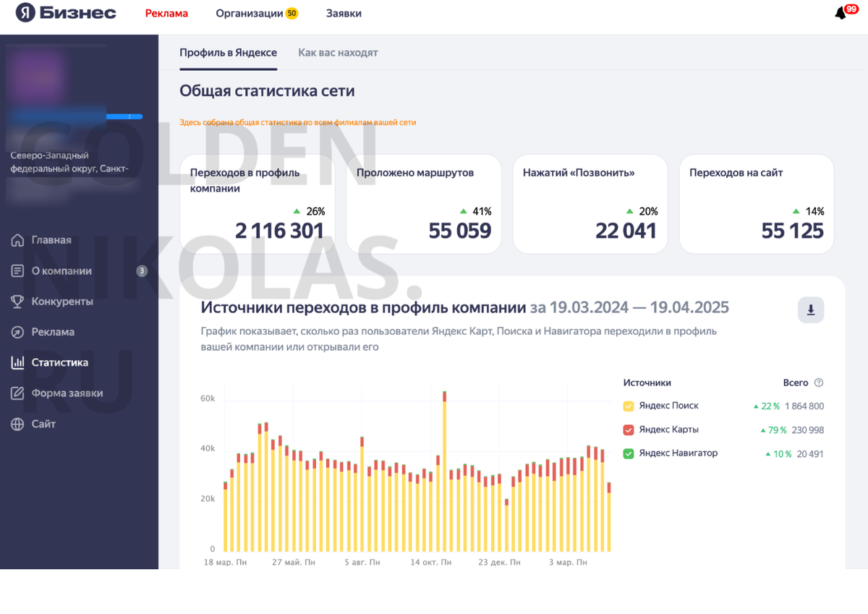Open Форма заявки in the sidebar
Image resolution: width=868 pixels, height=614 pixels.
(67, 393)
